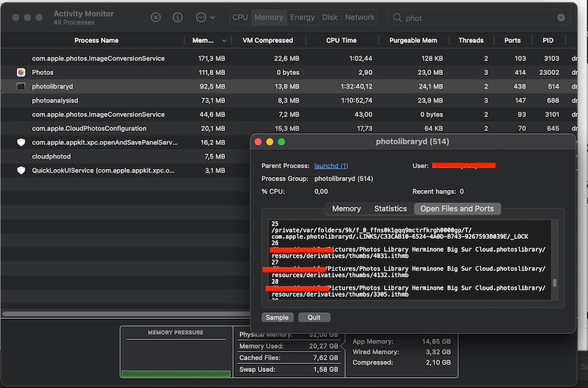Switch to the CPU tab
Viewport: 588px width, 388px height.
pyautogui.click(x=240, y=17)
